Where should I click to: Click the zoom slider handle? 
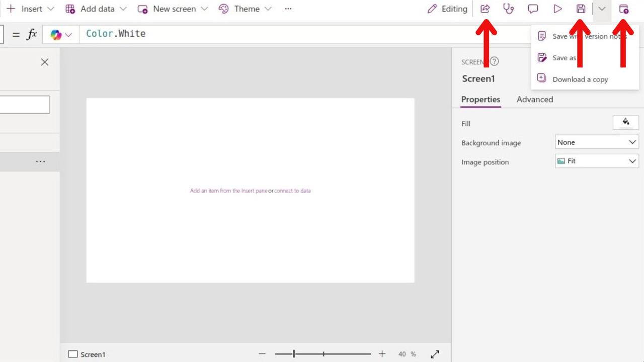click(294, 354)
